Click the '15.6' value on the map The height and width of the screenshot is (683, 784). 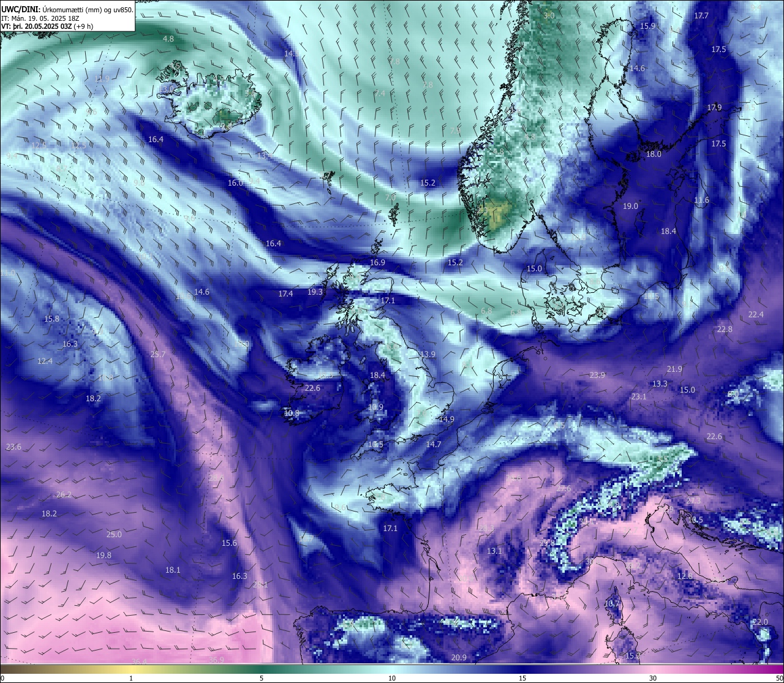point(229,543)
